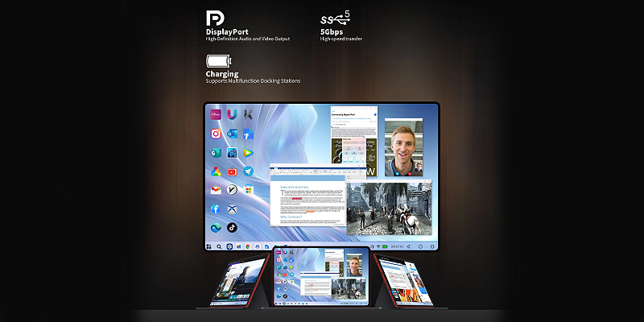Launch the Disney+ app icon
The height and width of the screenshot is (322, 644).
click(216, 115)
